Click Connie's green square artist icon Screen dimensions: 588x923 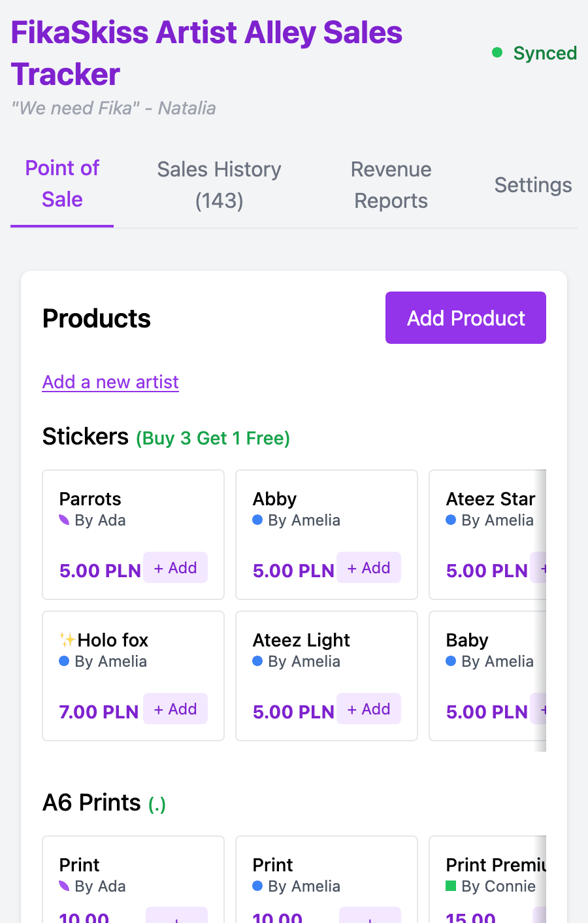(x=451, y=886)
